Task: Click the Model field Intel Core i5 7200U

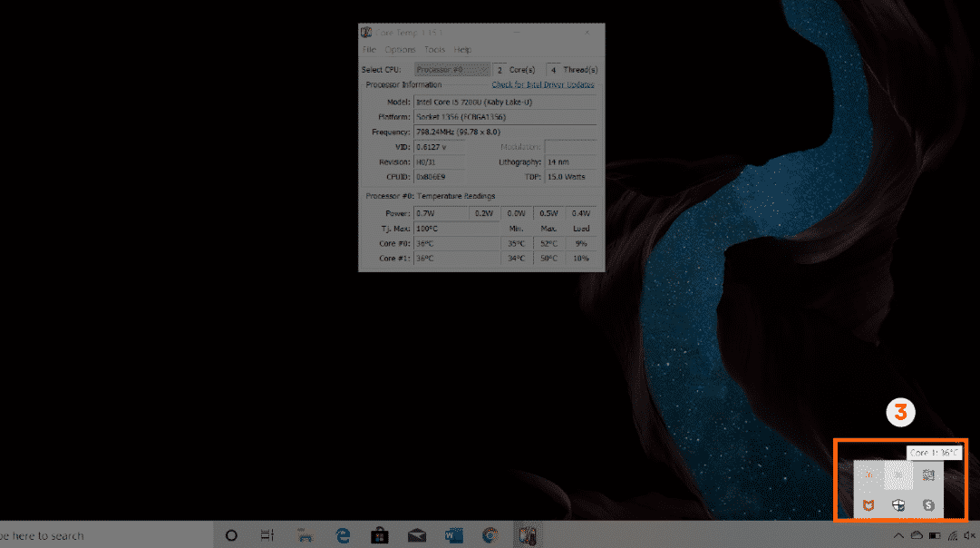Action: click(505, 102)
